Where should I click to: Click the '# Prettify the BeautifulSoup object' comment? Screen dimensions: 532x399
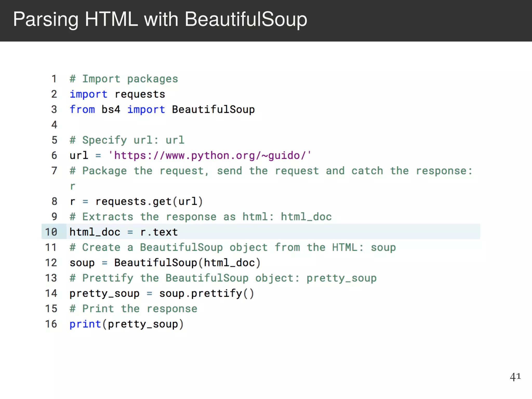pyautogui.click(x=223, y=278)
